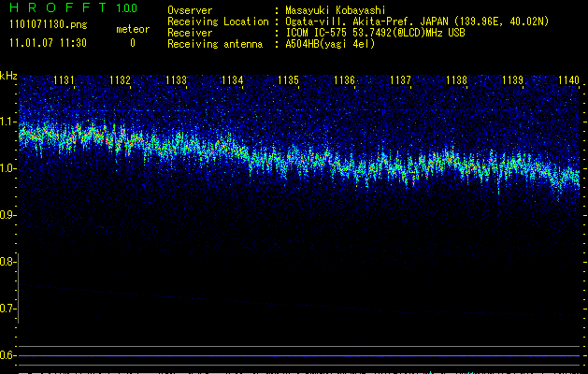Select the 1135 time marker
588x374 pixels.
click(x=288, y=81)
